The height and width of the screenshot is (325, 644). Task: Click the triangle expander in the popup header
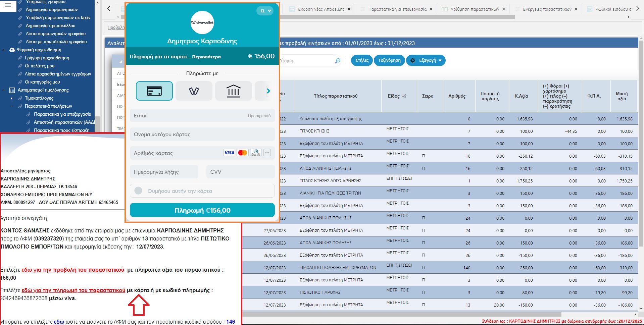[120, 62]
